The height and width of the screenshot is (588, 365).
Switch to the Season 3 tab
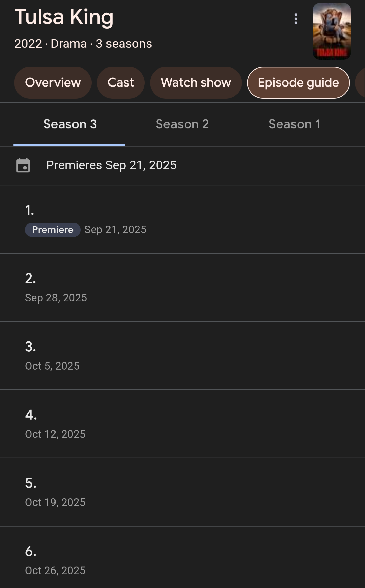click(70, 124)
